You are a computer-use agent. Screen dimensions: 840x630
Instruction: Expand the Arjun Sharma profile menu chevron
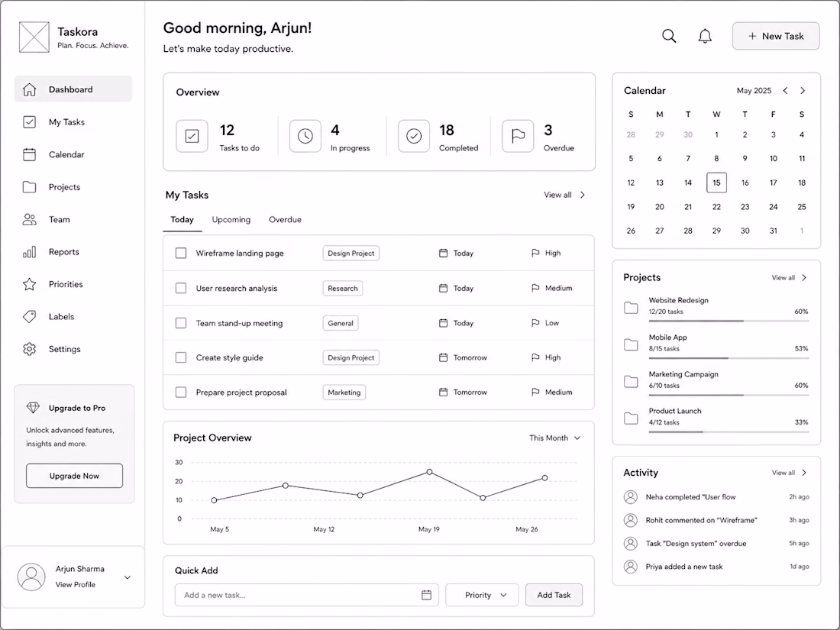point(128,577)
